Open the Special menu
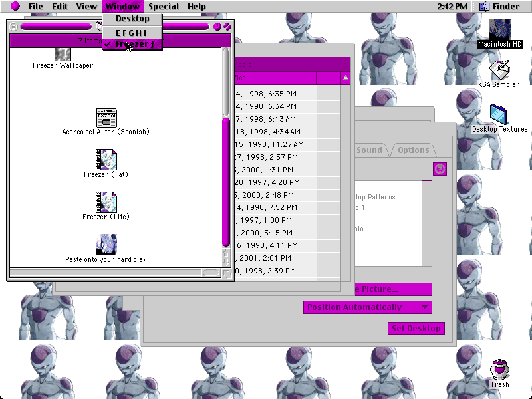 [164, 7]
